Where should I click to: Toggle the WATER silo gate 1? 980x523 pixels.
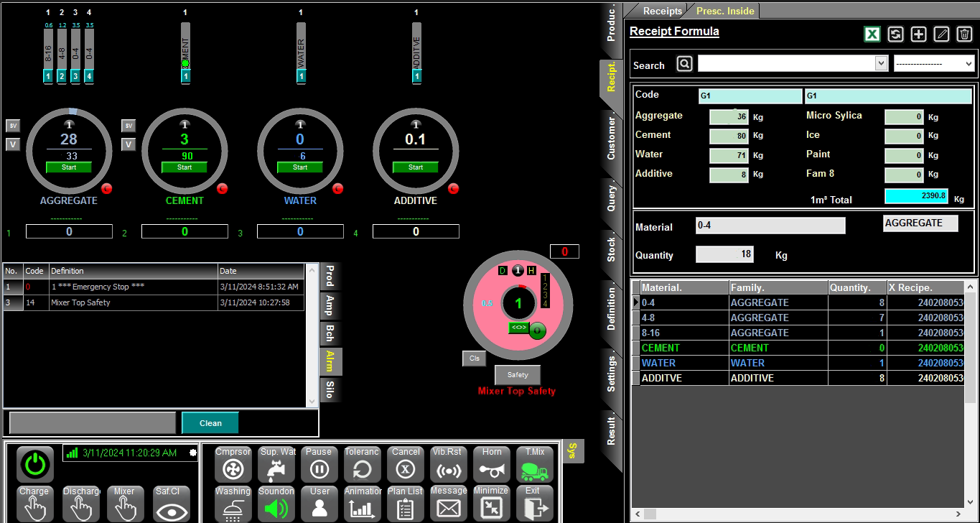click(301, 75)
